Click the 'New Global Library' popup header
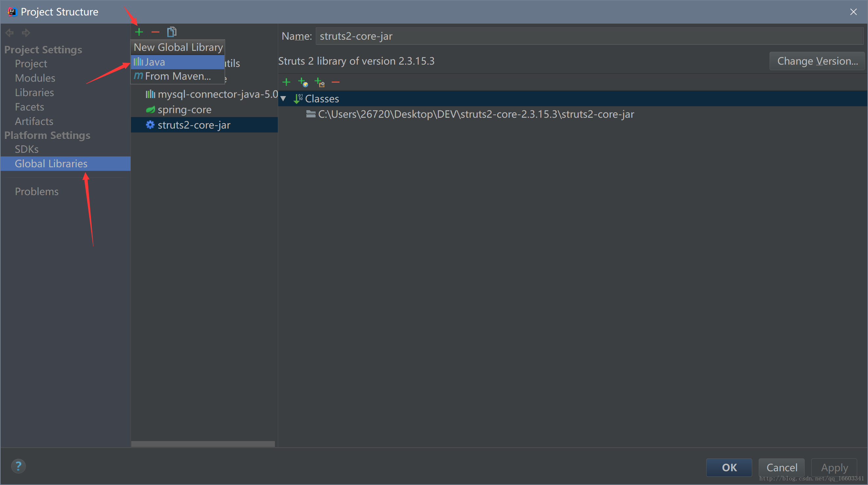 coord(178,47)
